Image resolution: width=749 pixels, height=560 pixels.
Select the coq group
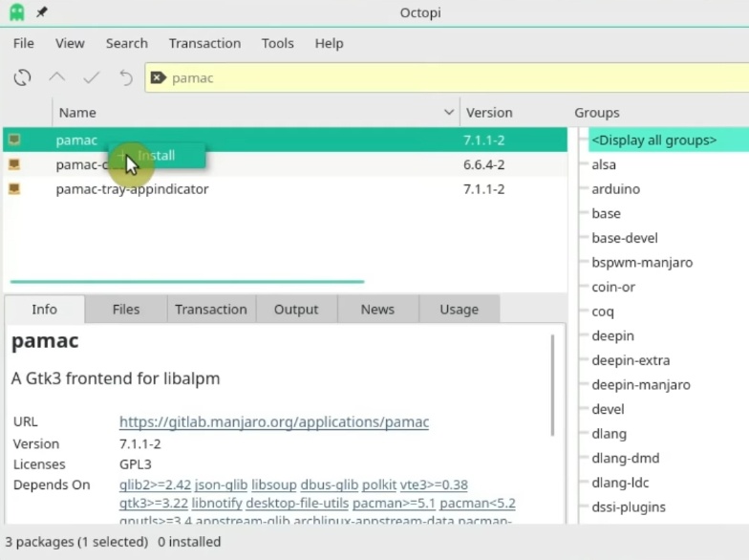[x=602, y=312]
